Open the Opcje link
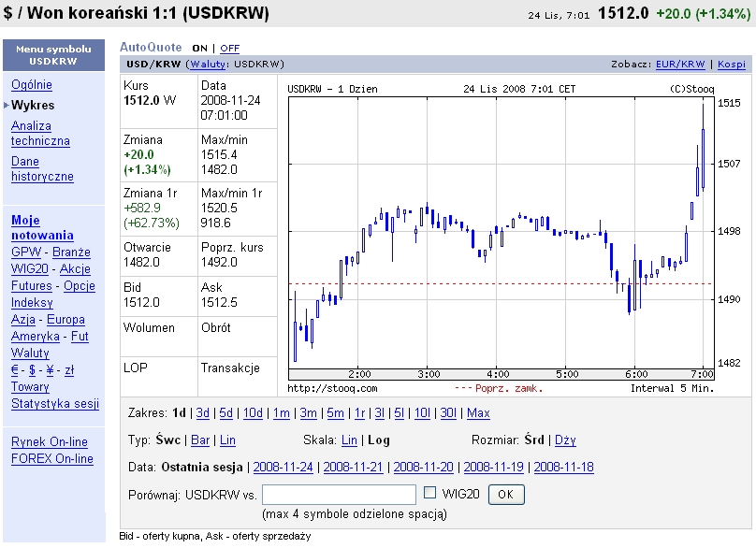The image size is (756, 548). point(80,286)
